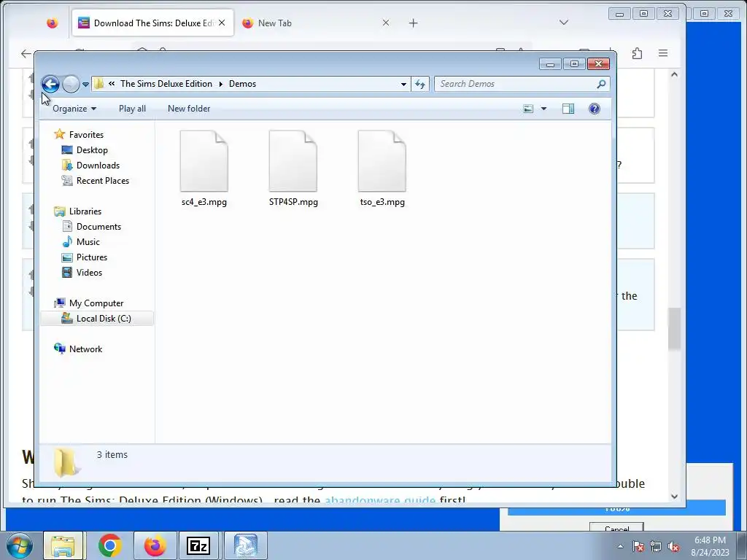This screenshot has height=560, width=747.
Task: Click the muted volume tray icon
Action: point(673,547)
